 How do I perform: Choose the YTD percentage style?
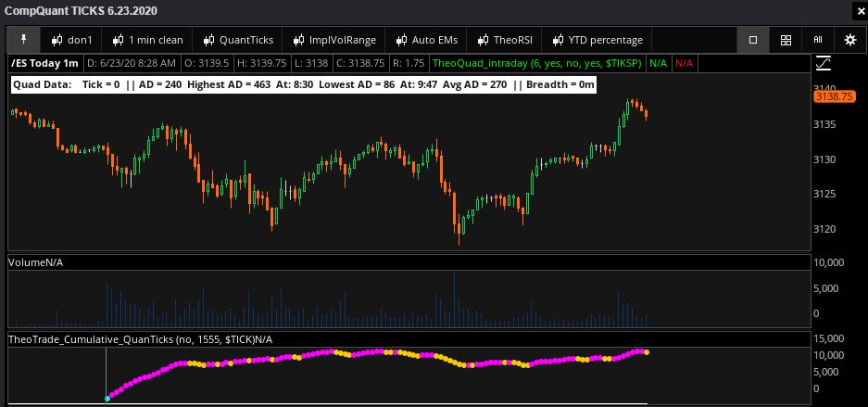tap(597, 40)
